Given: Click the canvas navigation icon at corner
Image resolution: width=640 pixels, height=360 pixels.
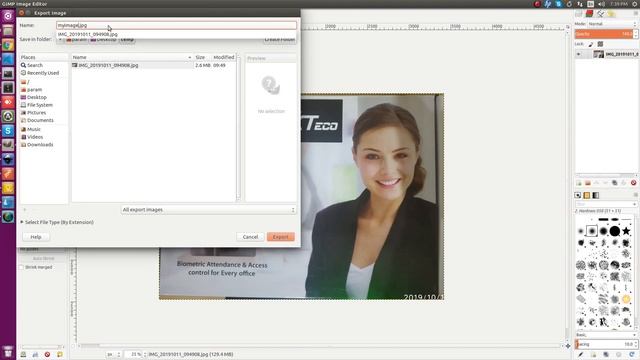Looking at the screenshot, I should click(568, 346).
